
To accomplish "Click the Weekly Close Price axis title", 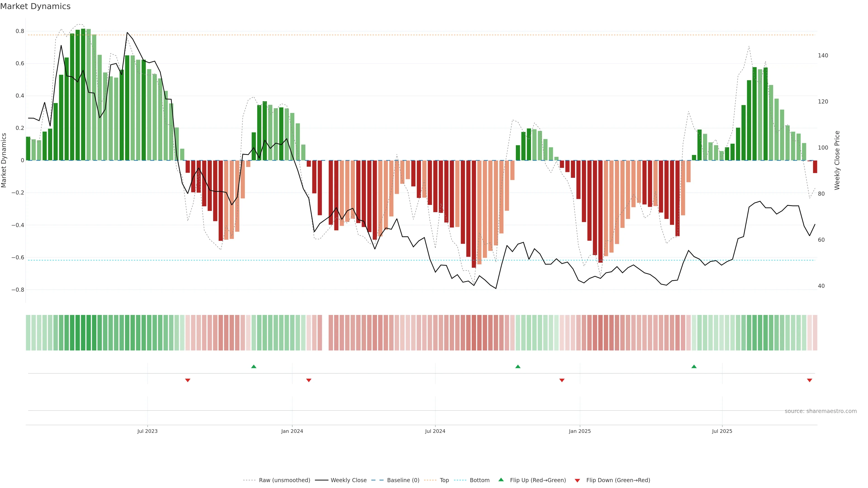I will (837, 160).
